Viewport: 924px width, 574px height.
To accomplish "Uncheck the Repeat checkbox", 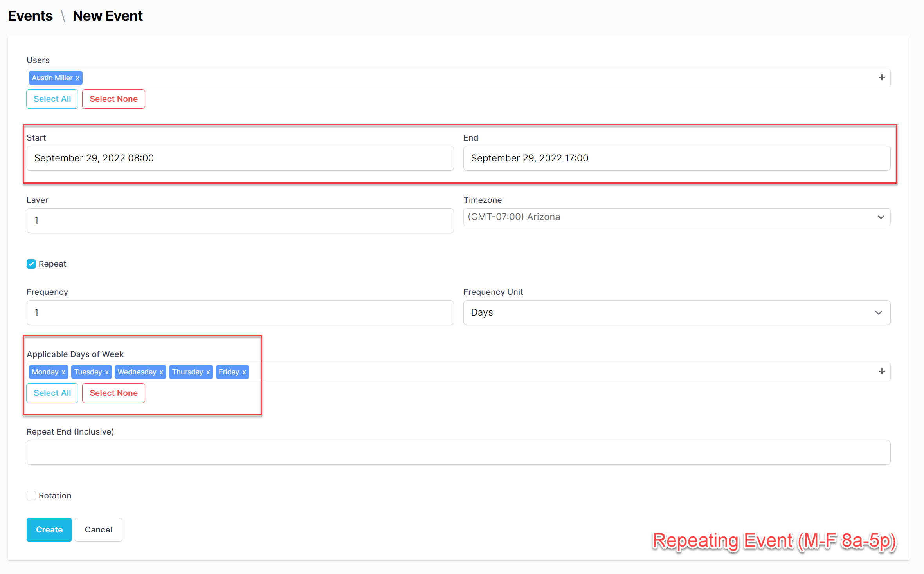I will 31,264.
